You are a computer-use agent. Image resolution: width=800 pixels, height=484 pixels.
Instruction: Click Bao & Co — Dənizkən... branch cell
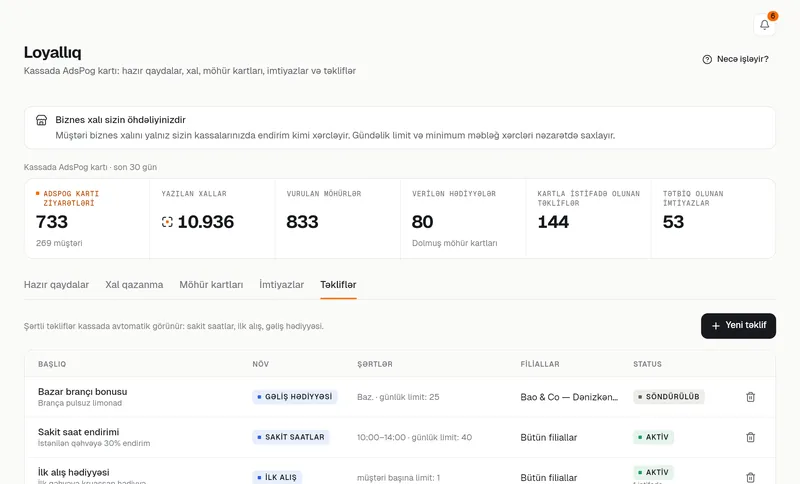pyautogui.click(x=569, y=397)
